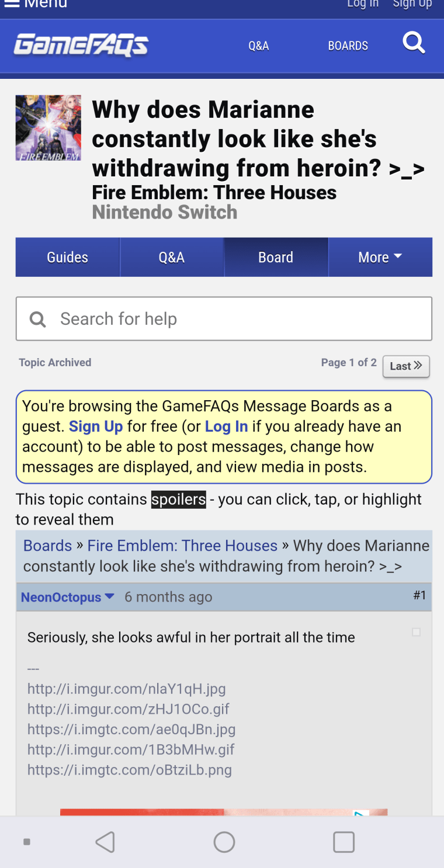This screenshot has height=868, width=444.
Task: Open the More tab dropdown
Action: (380, 257)
